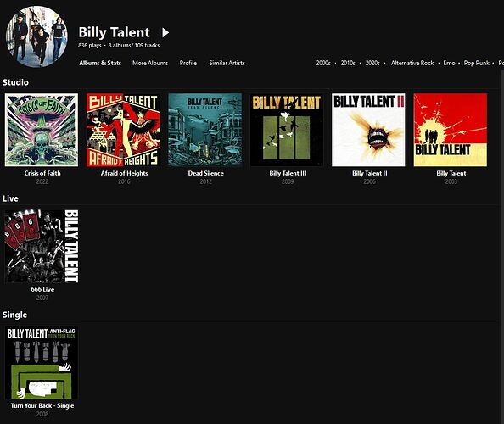Choose the Emo genre tag
Screen dimensions: 504x424
tap(449, 63)
